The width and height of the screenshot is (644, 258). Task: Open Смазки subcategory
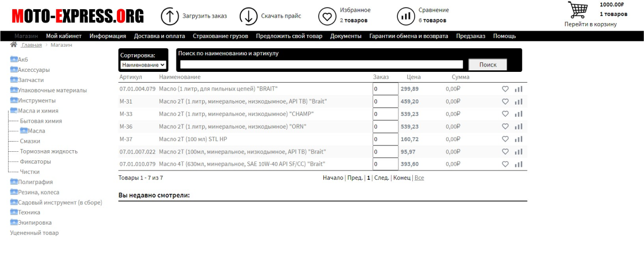pos(30,141)
